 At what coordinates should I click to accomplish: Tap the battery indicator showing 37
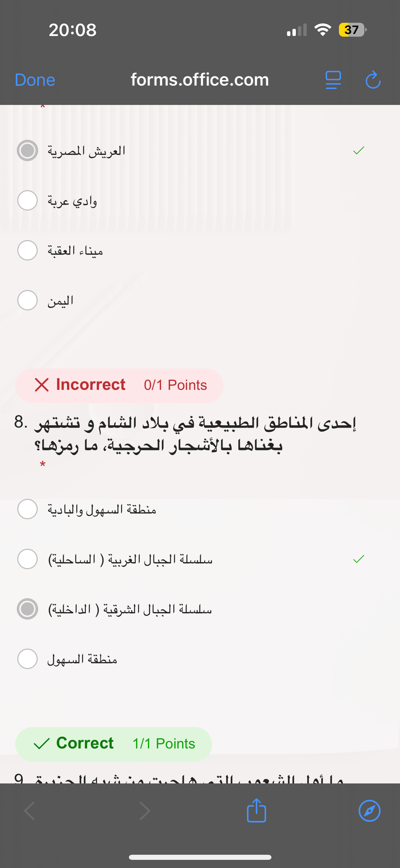click(352, 30)
